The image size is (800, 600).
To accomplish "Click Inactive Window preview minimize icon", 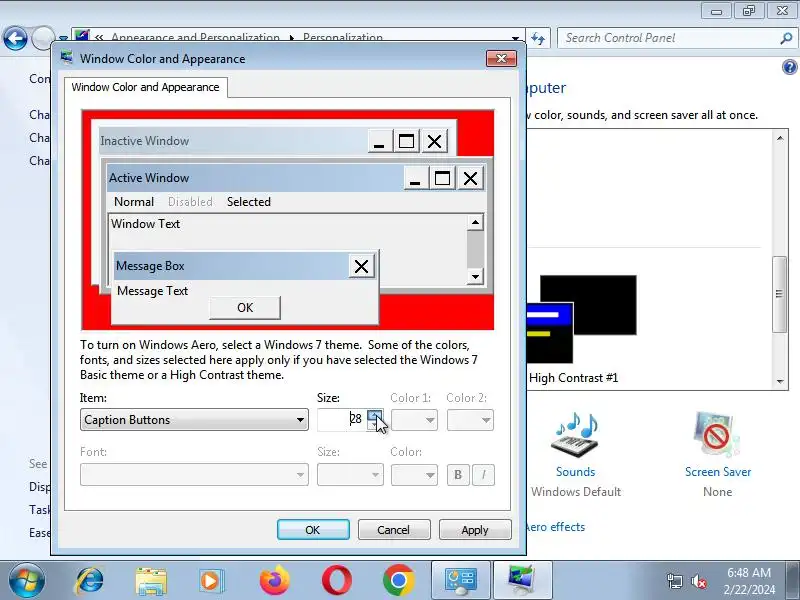I will pos(380,141).
